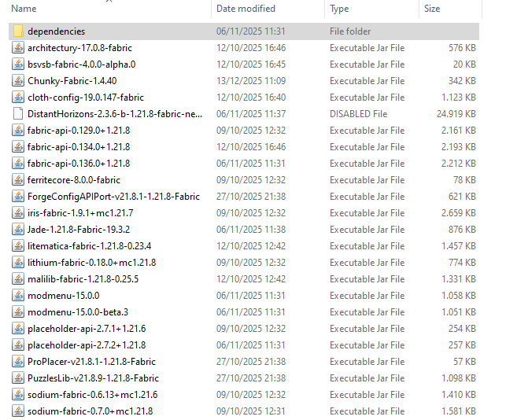The height and width of the screenshot is (420, 517).
Task: Select the file name malilib-fabric-1.21.8-0.25.5
Action: [83, 279]
